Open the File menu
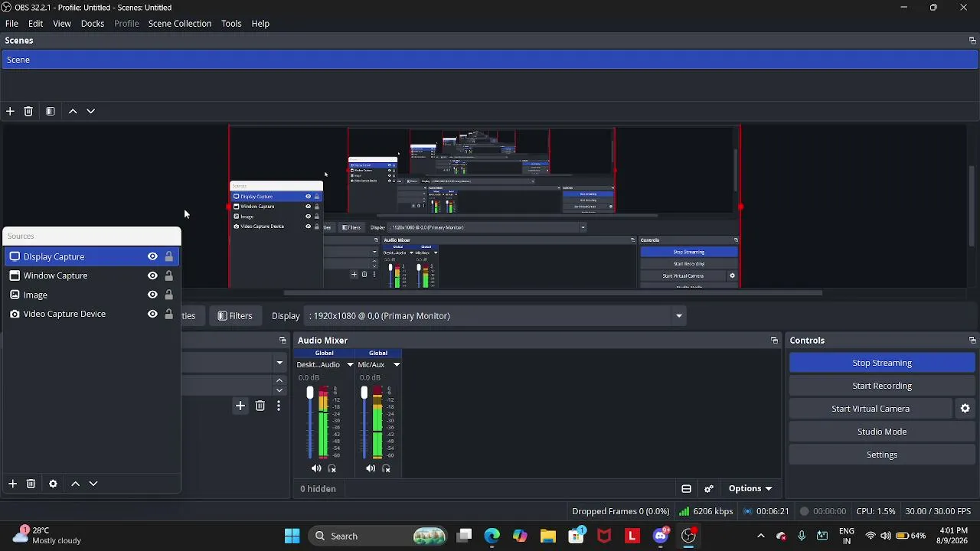This screenshot has height=551, width=980. [x=11, y=24]
